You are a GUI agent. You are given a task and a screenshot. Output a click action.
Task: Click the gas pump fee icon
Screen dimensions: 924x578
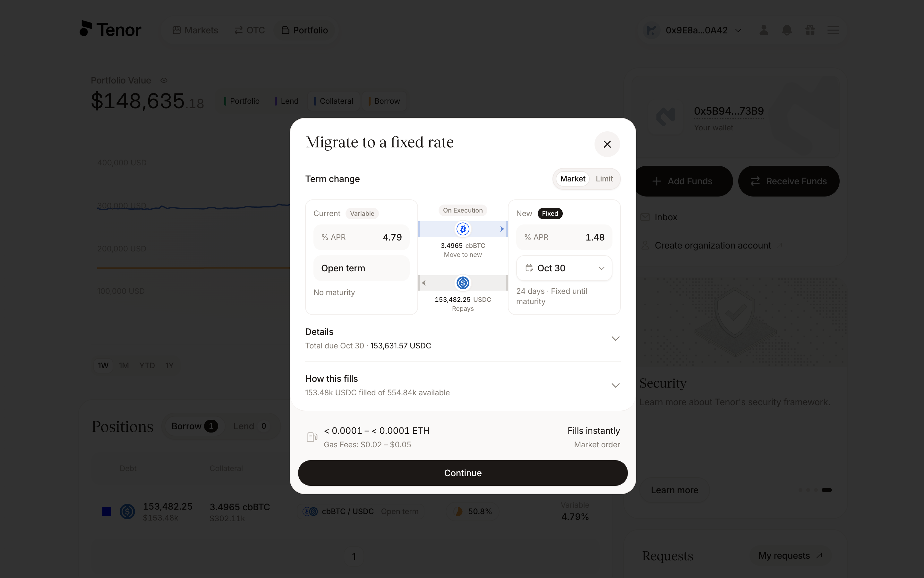pos(312,437)
